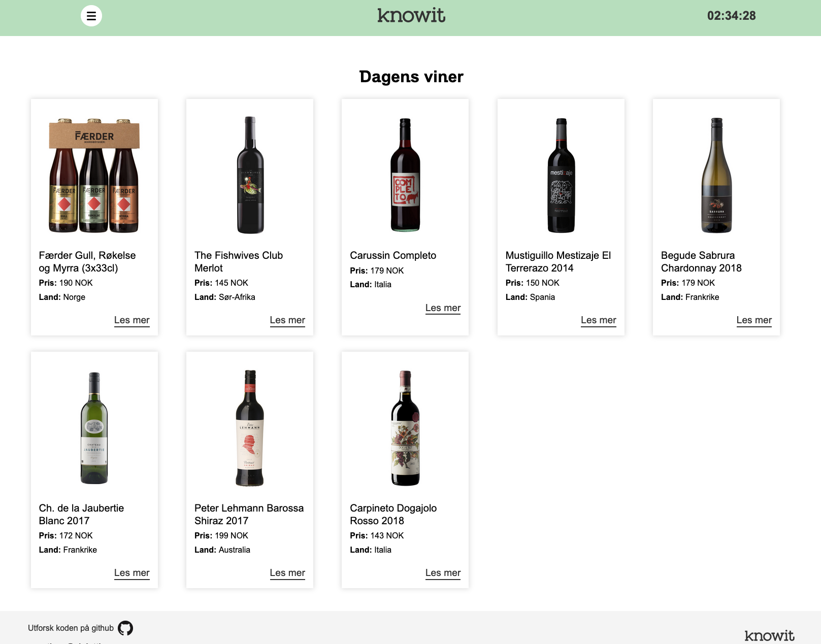Click the Dagens viner heading

[x=411, y=77]
